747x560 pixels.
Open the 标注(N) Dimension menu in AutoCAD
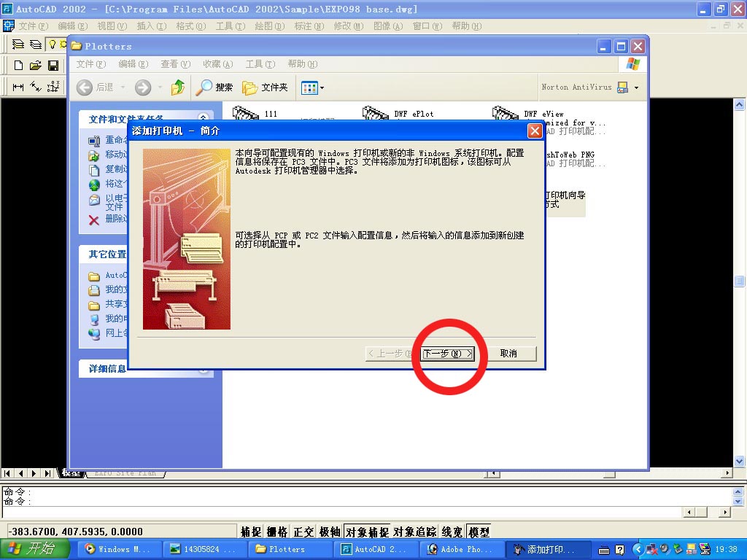(309, 26)
